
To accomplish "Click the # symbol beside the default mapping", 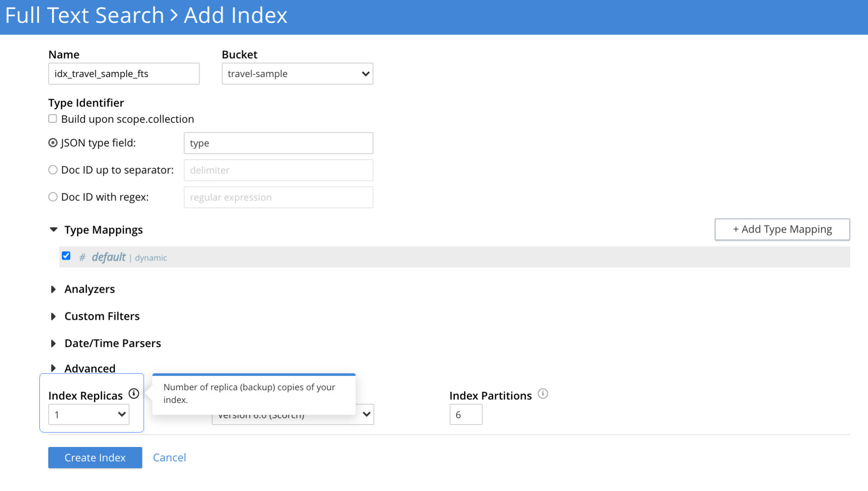I will click(82, 257).
